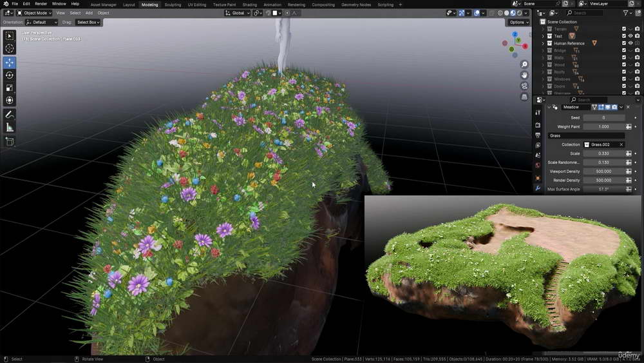Select the Select Box tool
Image resolution: width=644 pixels, height=363 pixels.
click(x=10, y=36)
